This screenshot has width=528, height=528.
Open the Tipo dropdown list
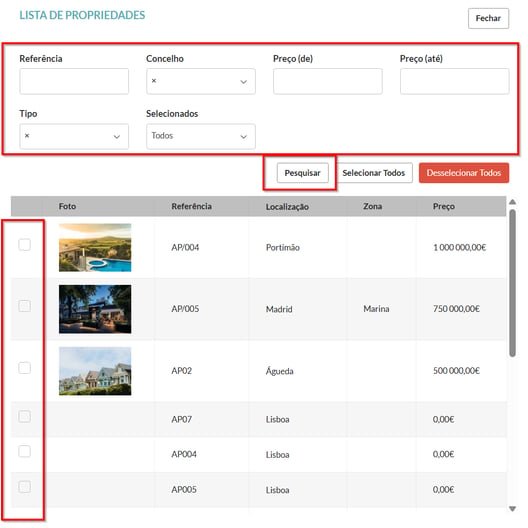pos(117,137)
